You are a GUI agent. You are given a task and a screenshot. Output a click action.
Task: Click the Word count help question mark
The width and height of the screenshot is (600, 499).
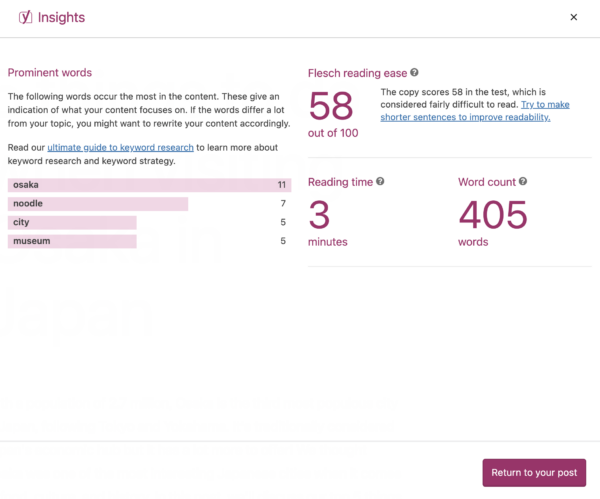tap(523, 182)
